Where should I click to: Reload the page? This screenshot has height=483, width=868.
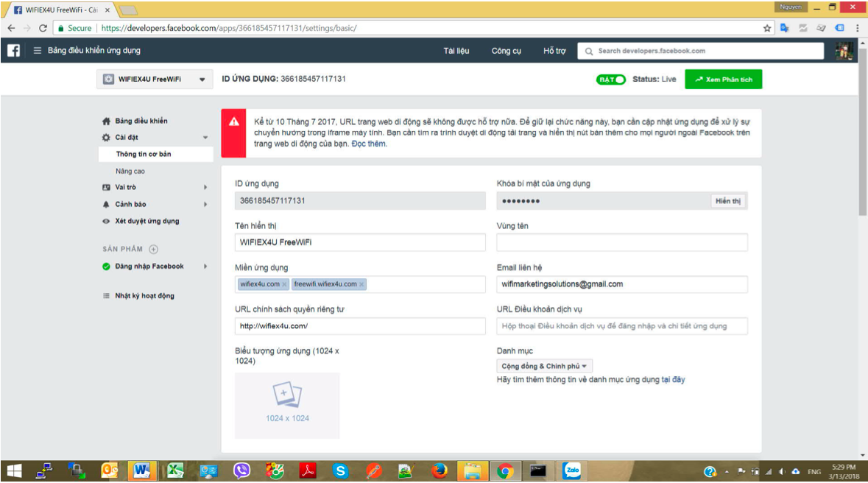pyautogui.click(x=43, y=28)
